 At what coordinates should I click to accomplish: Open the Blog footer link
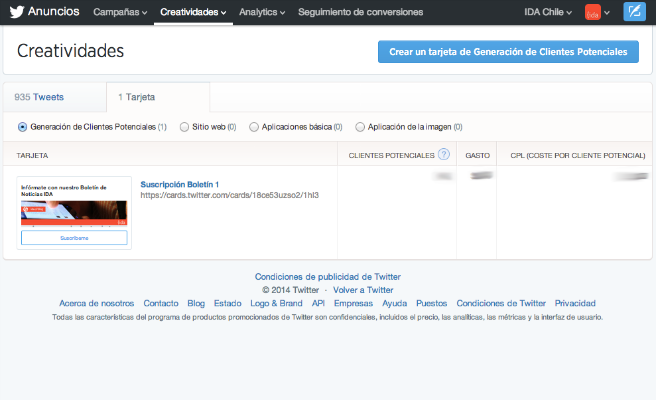pyautogui.click(x=196, y=303)
